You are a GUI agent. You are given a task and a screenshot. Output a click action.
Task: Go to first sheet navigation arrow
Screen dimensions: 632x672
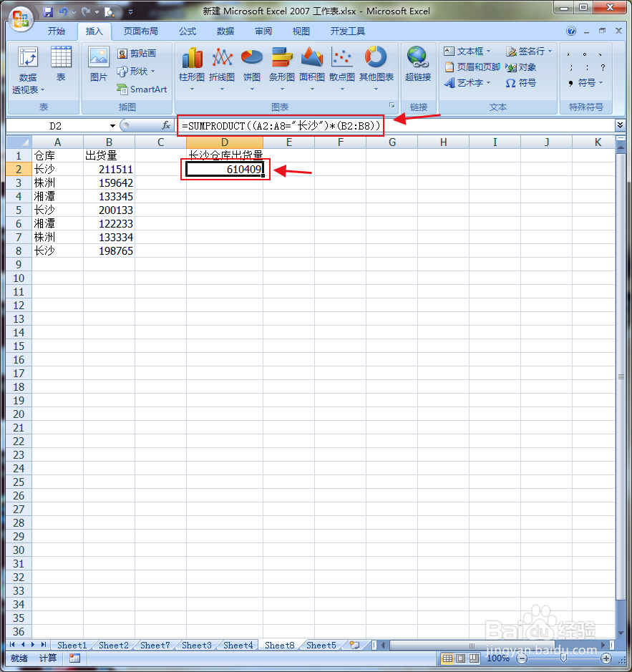coord(12,645)
